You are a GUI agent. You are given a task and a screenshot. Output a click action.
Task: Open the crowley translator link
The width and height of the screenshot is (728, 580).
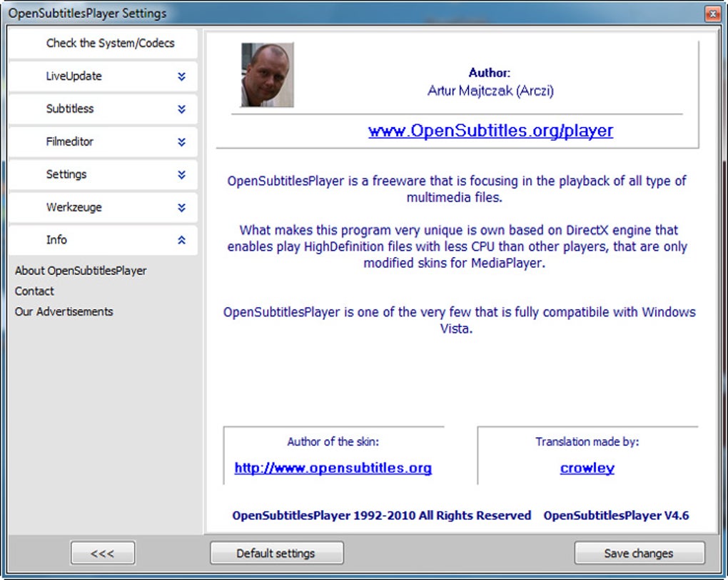pos(587,468)
